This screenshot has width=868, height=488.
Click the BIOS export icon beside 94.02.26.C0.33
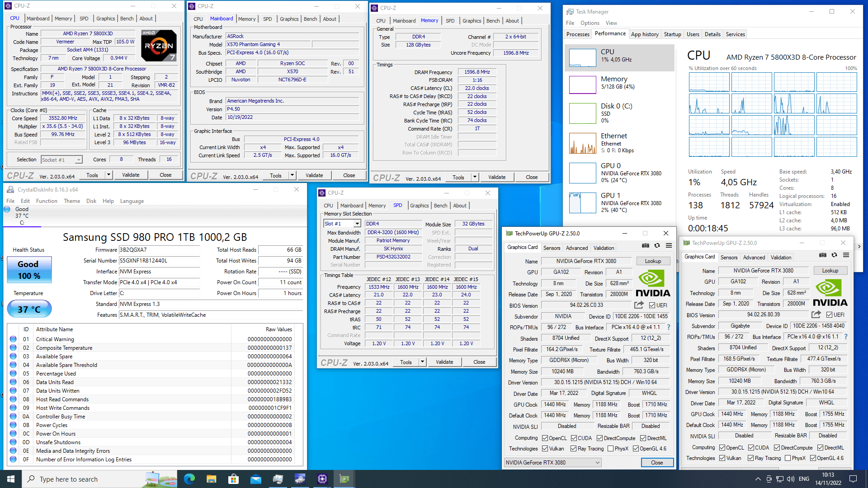[x=639, y=305]
